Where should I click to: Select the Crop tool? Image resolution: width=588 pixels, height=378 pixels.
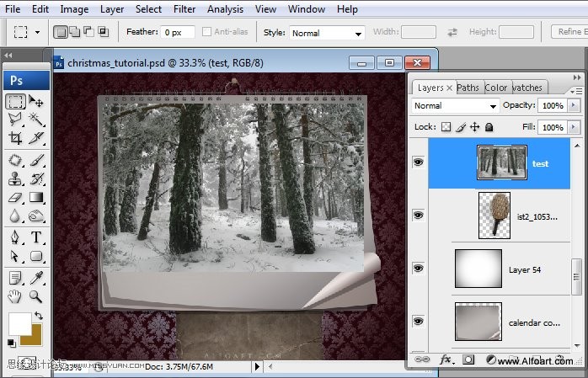coord(15,139)
